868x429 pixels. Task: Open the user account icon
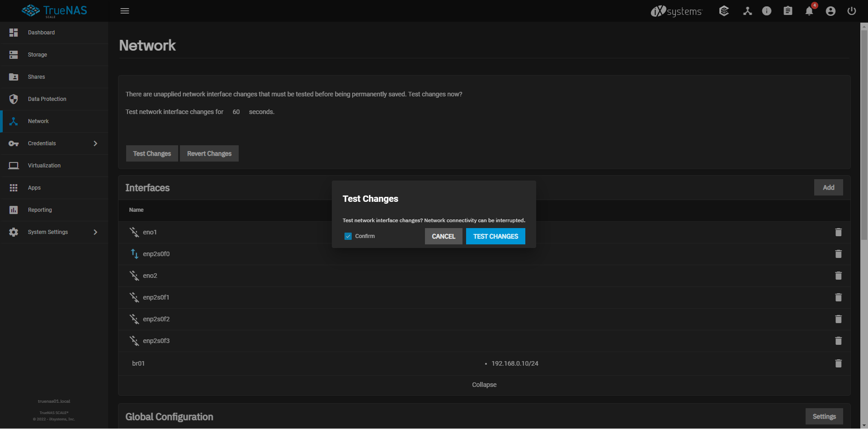(x=830, y=11)
